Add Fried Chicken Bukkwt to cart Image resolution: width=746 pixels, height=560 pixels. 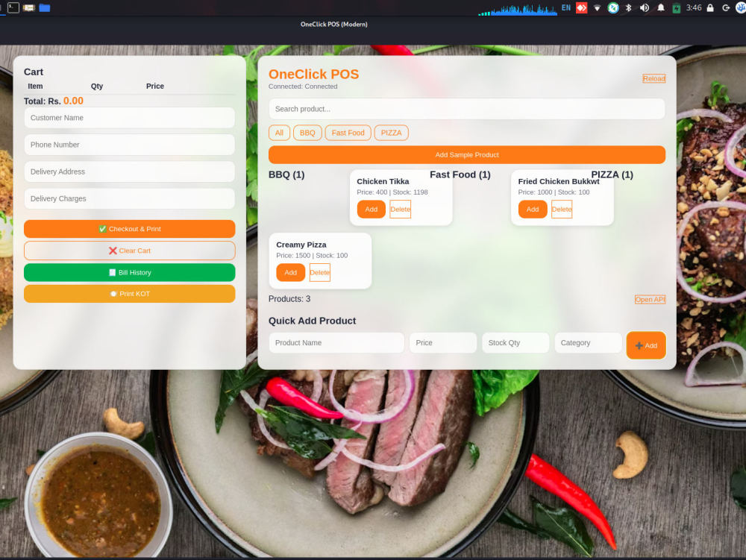(x=533, y=210)
